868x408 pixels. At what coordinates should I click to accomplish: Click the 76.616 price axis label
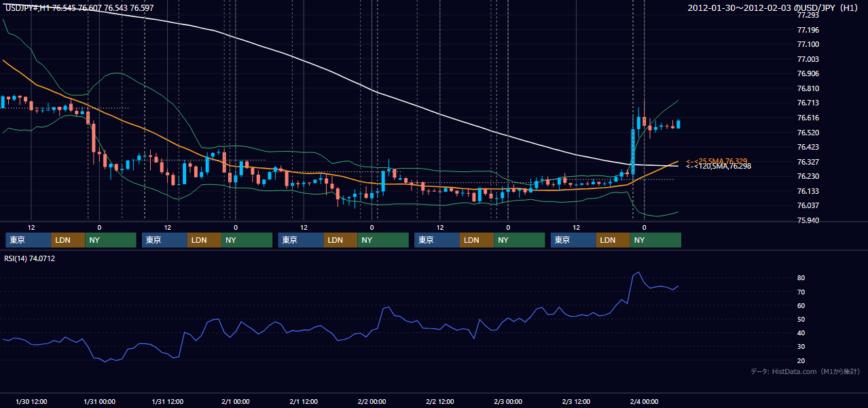click(x=808, y=118)
